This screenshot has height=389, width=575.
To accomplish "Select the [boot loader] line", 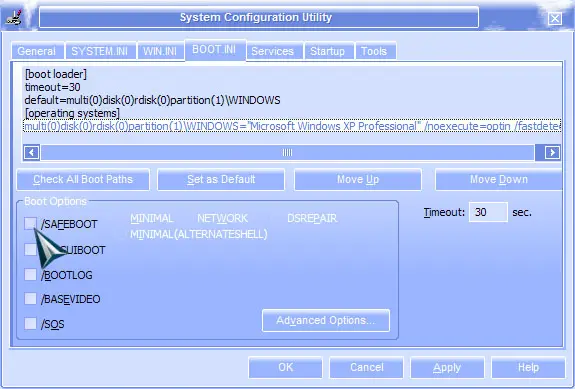I will 56,74.
